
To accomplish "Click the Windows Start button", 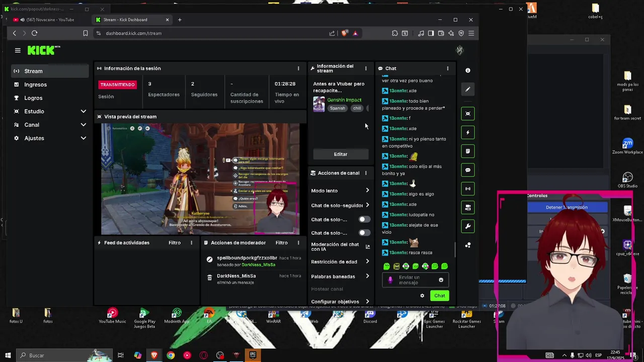I will pyautogui.click(x=8, y=355).
